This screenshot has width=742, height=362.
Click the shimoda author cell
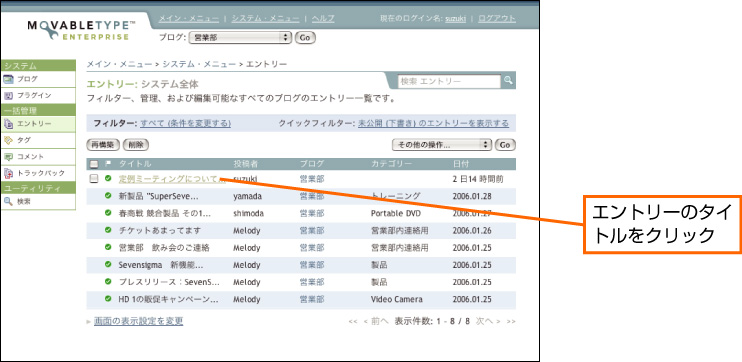[x=248, y=213]
